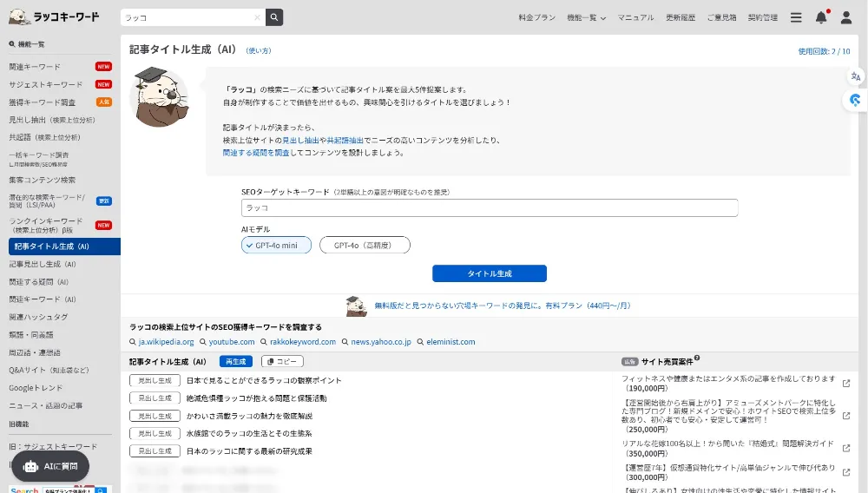The height and width of the screenshot is (493, 868).
Task: Generate headings for 水族館でのラッコ title
Action: coord(155,434)
